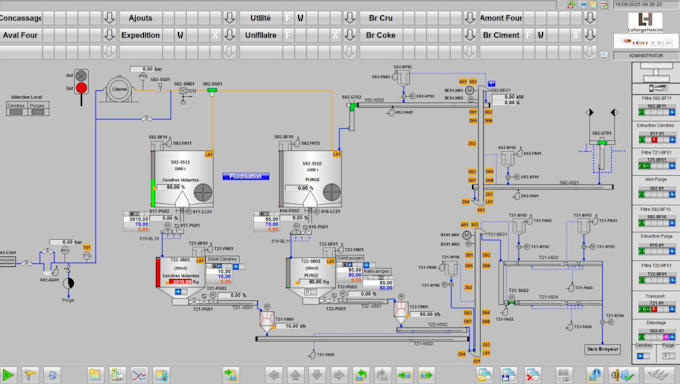The image size is (680, 384).
Task: Open the Br Coke area overview
Action: (x=381, y=35)
